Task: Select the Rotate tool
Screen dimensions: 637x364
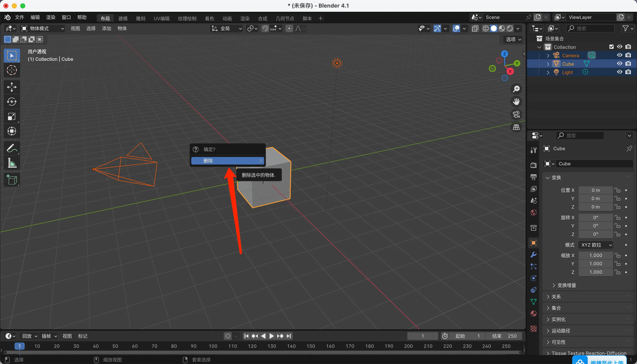Action: [x=12, y=102]
